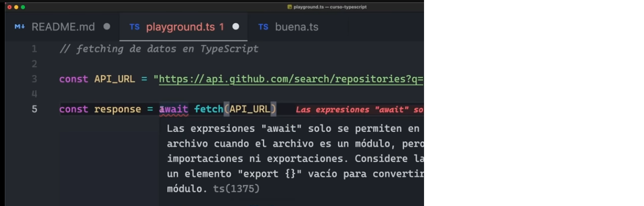Click the unsaved dot on playground.ts tab

point(236,27)
